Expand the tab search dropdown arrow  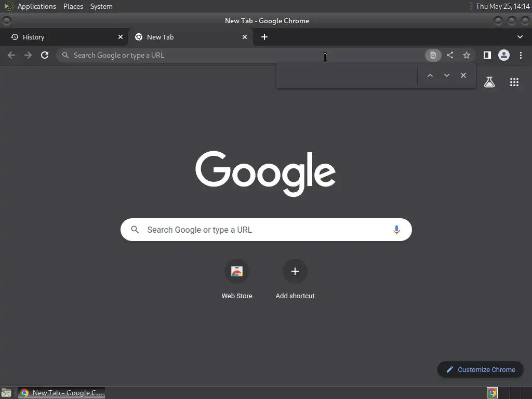tap(520, 37)
